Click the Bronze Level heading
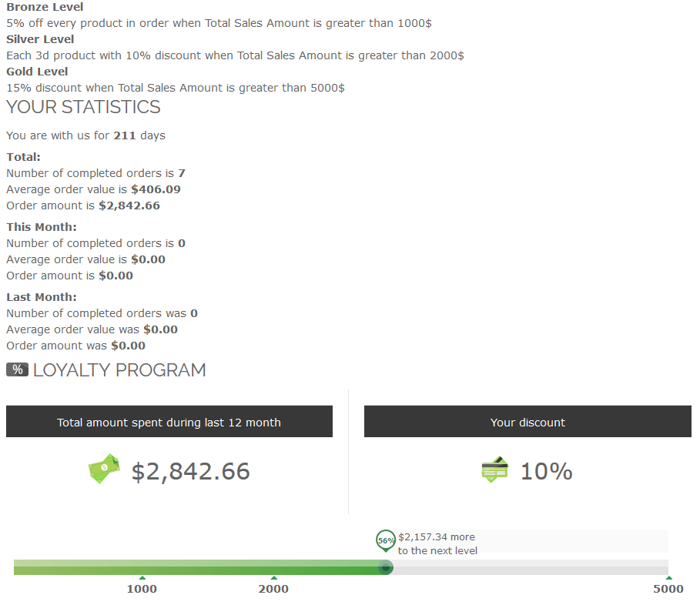The height and width of the screenshot is (615, 700). tap(45, 7)
